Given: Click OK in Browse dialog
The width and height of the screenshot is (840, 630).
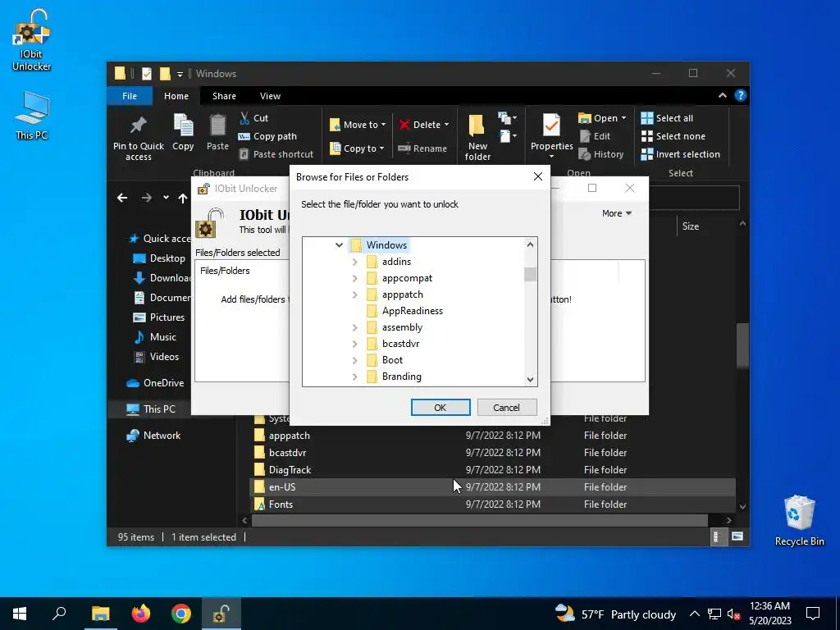Looking at the screenshot, I should click(x=441, y=407).
